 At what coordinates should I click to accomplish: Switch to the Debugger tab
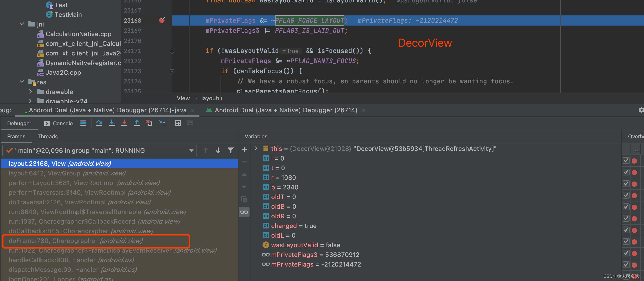19,123
